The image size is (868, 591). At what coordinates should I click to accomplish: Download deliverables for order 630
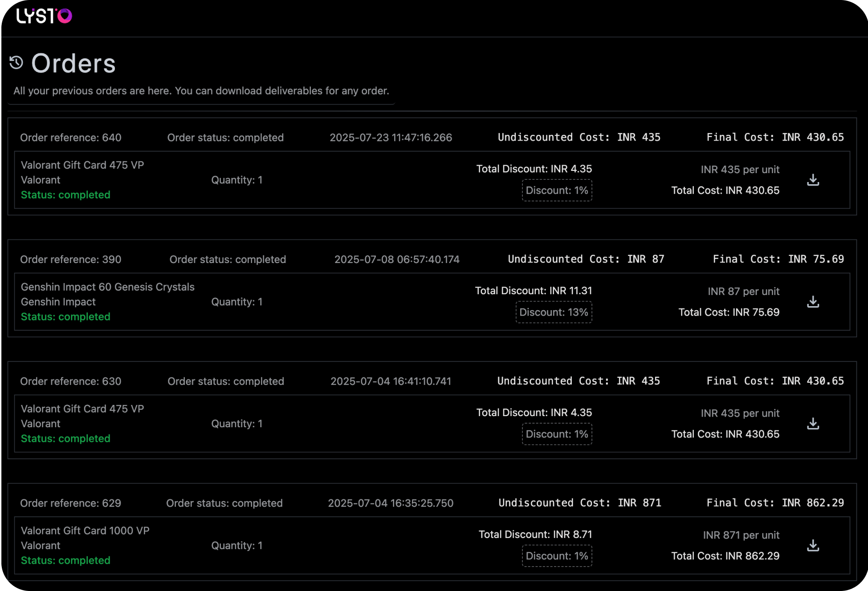point(813,424)
